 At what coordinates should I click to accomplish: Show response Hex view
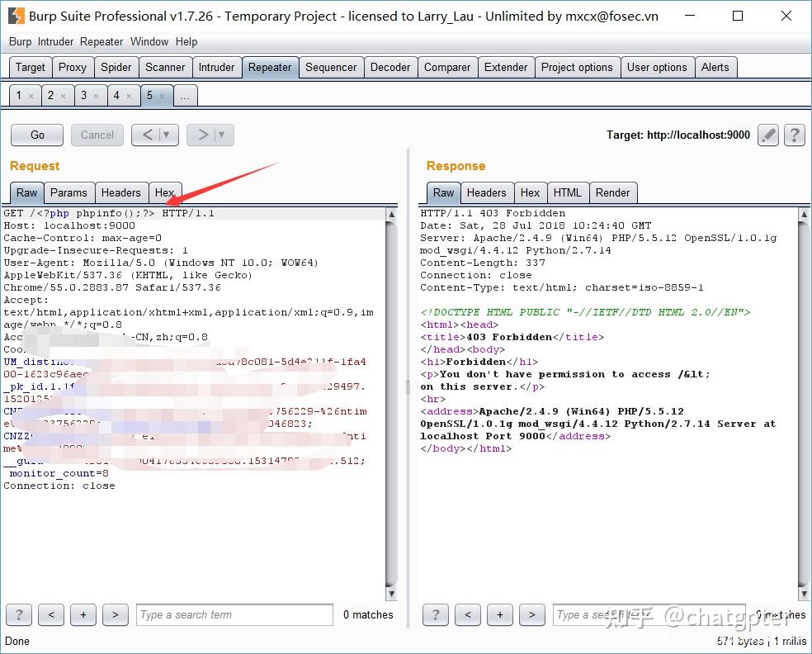pyautogui.click(x=530, y=192)
